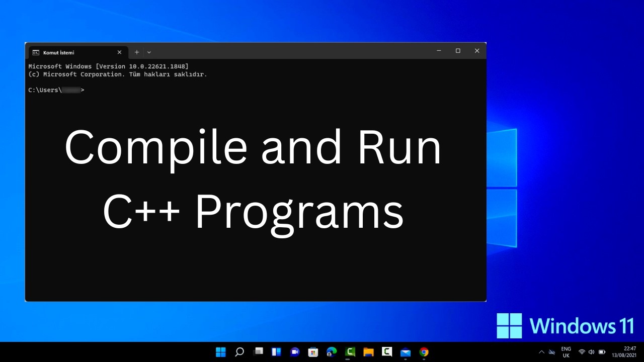644x362 pixels.
Task: Select the Komut İstemi terminal tab
Action: (77, 52)
